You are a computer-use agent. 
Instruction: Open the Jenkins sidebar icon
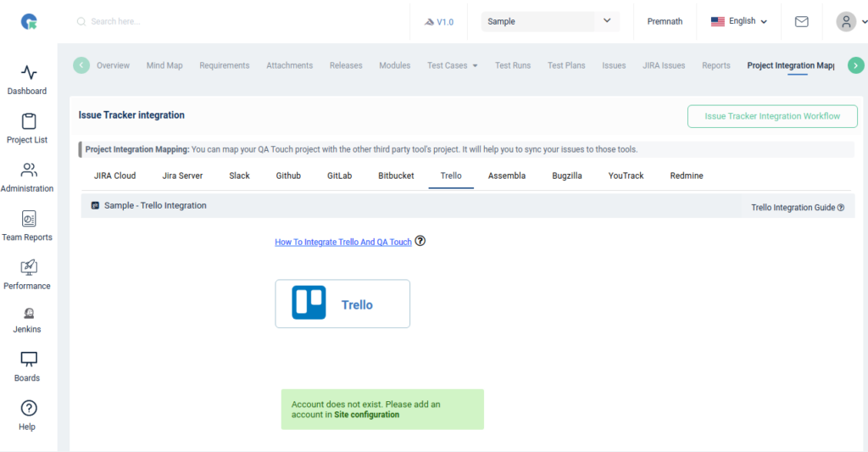(x=29, y=314)
